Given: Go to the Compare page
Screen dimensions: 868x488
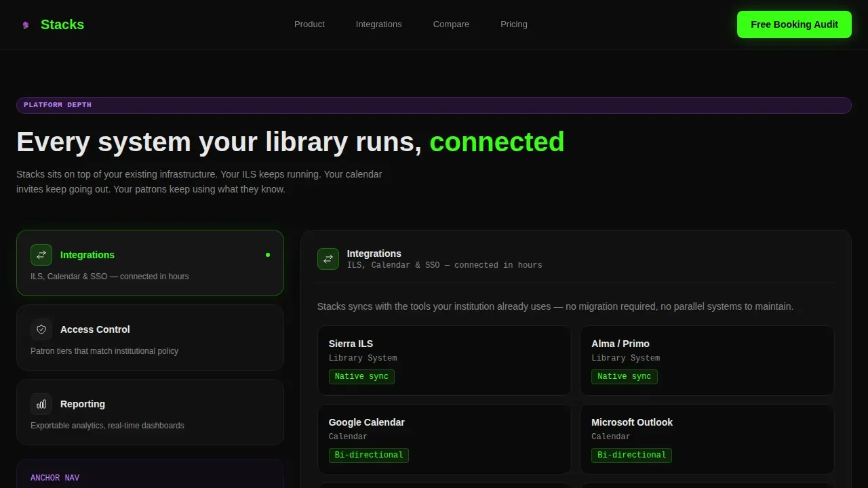Looking at the screenshot, I should pos(451,24).
